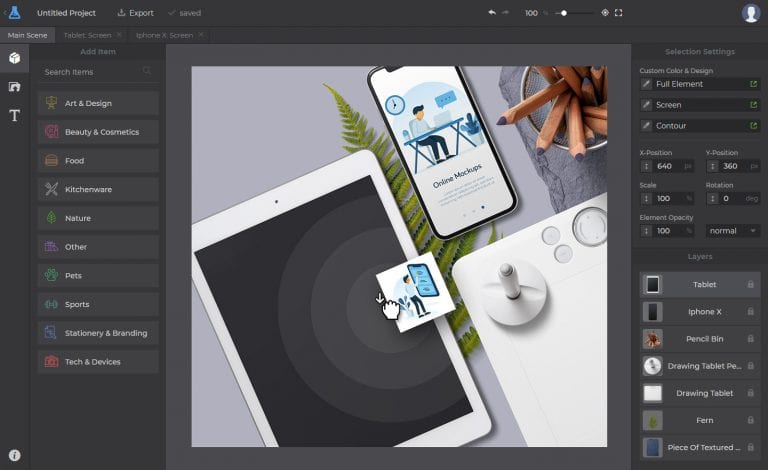The height and width of the screenshot is (470, 768).
Task: Expand the Stationery & Branding category
Action: [x=98, y=333]
